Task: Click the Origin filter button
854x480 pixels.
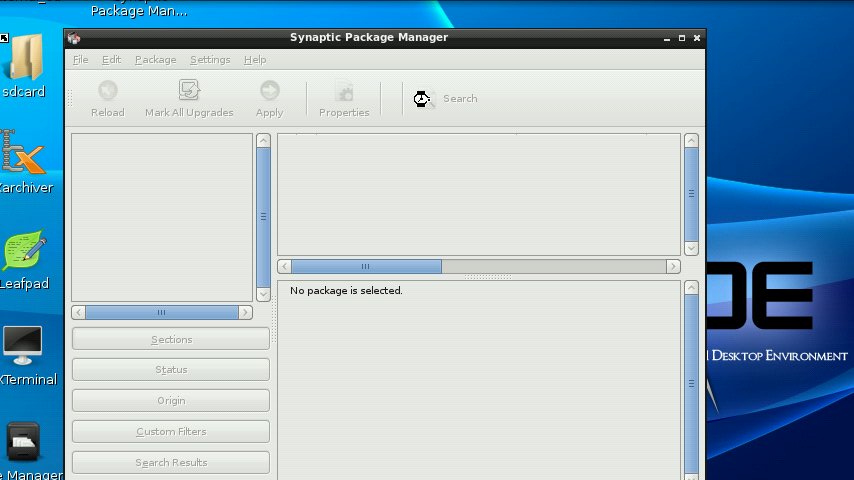Action: [171, 400]
